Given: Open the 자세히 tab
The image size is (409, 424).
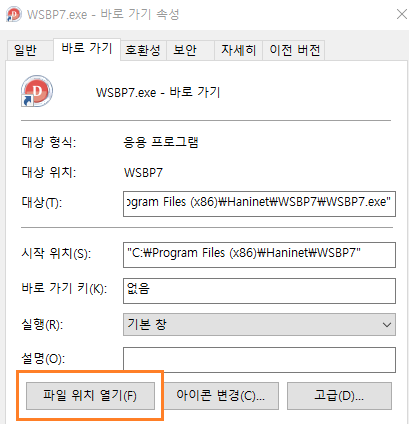Looking at the screenshot, I should (x=238, y=50).
